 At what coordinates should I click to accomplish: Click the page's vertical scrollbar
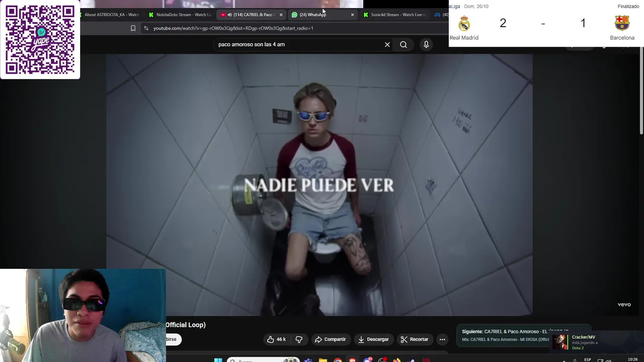[641, 92]
